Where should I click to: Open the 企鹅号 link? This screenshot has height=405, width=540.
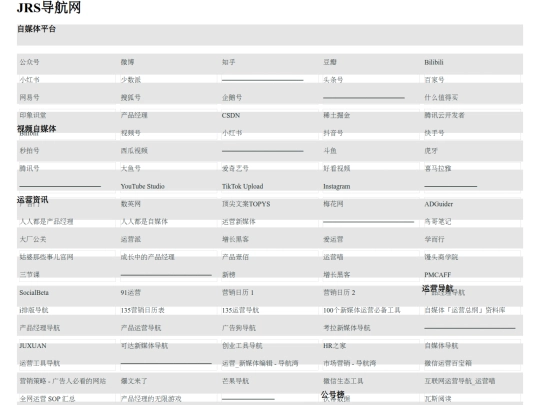[232, 98]
